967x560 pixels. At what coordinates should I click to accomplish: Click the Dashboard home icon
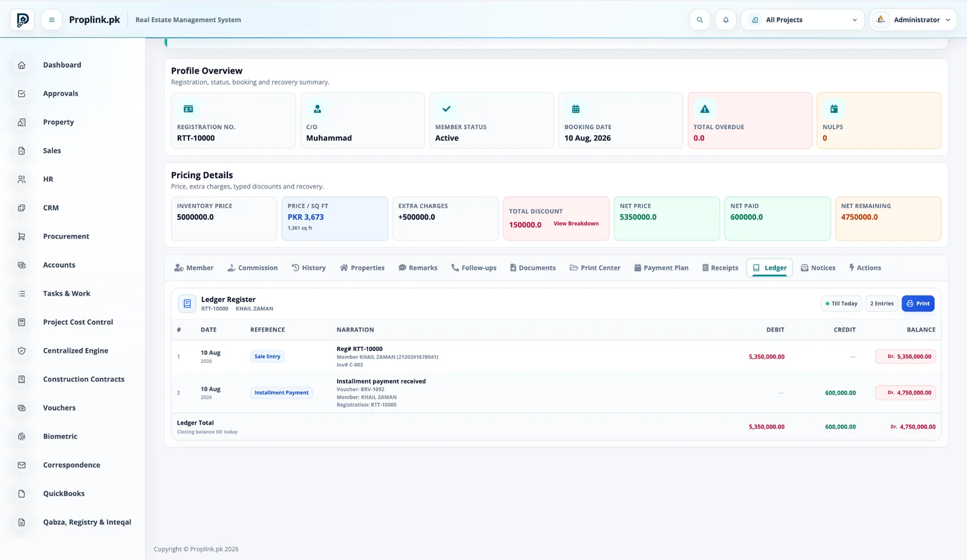[22, 65]
